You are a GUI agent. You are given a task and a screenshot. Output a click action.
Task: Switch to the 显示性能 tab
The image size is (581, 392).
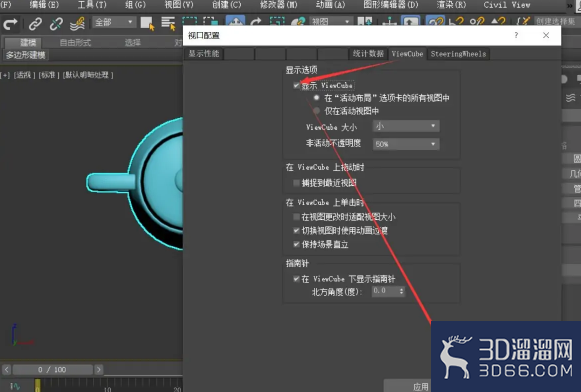click(x=204, y=54)
